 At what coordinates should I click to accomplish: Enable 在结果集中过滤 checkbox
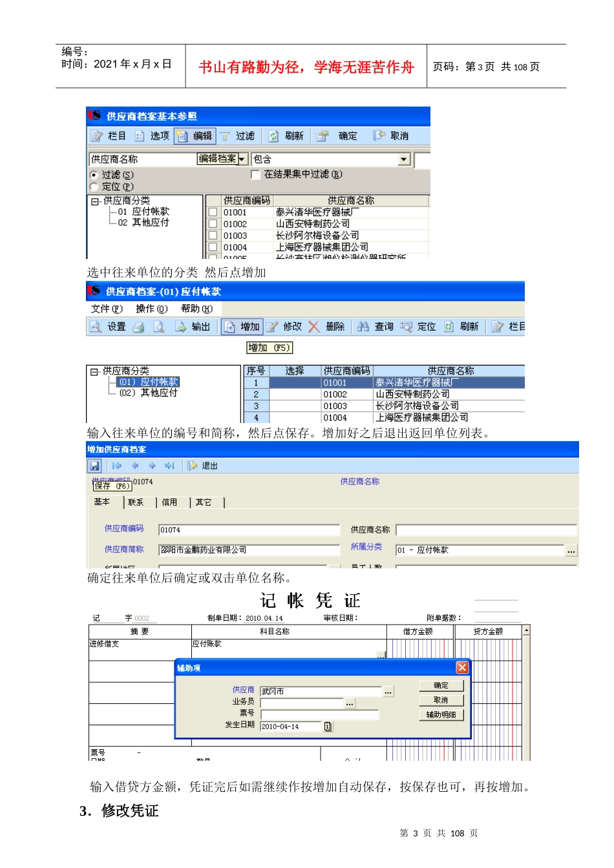(255, 174)
